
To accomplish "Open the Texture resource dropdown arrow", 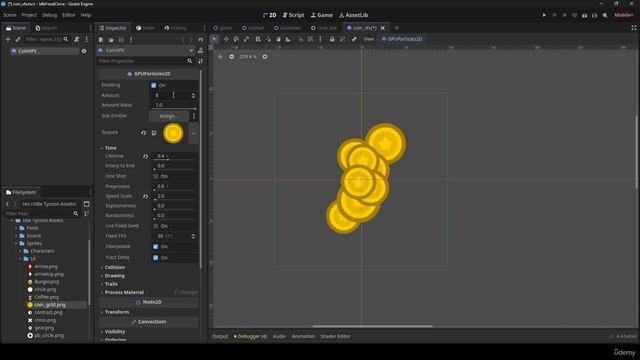I will point(193,133).
